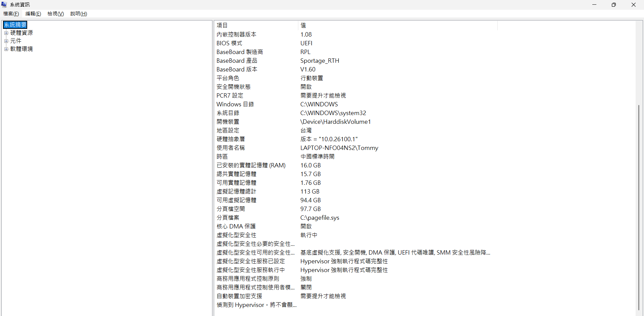Select the 分頁檔空間 row
Image resolution: width=644 pixels, height=316 pixels.
(x=356, y=209)
